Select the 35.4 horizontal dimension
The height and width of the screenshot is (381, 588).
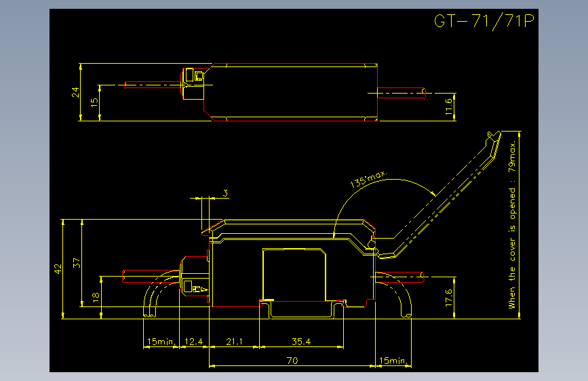pyautogui.click(x=301, y=342)
